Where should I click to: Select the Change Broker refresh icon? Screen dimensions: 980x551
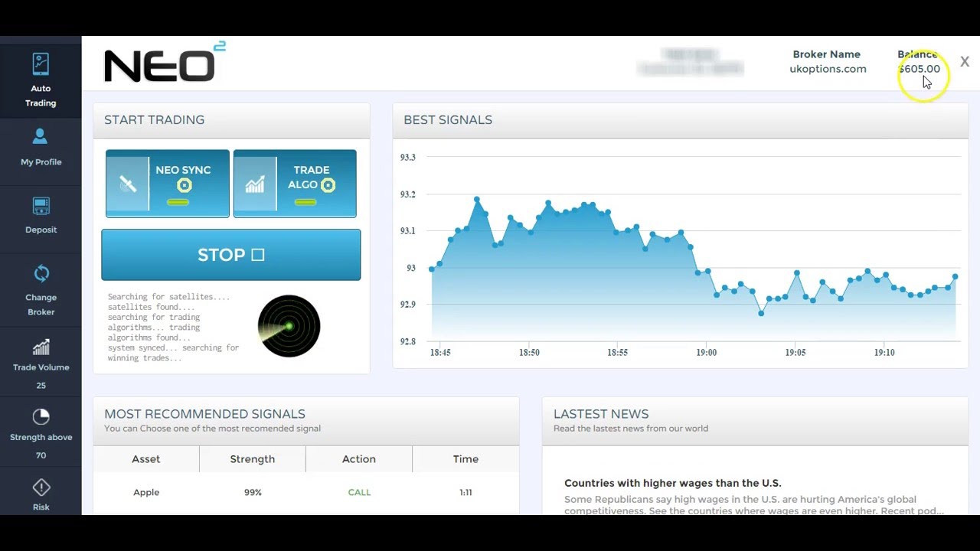[x=41, y=273]
